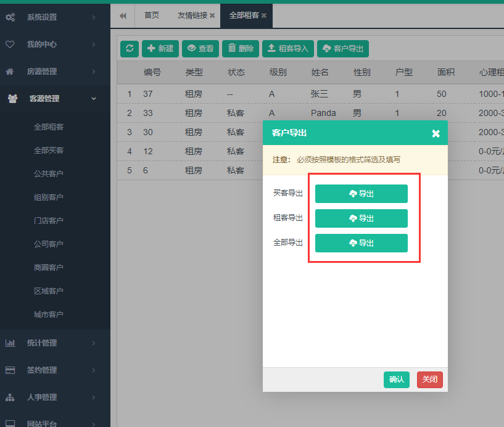Expand the 人事管理 sidebar menu
The height and width of the screenshot is (427, 504).
click(55, 397)
